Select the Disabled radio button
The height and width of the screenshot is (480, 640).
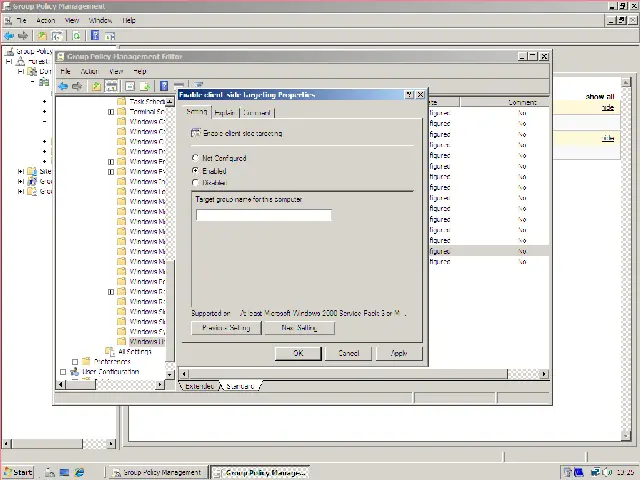195,183
